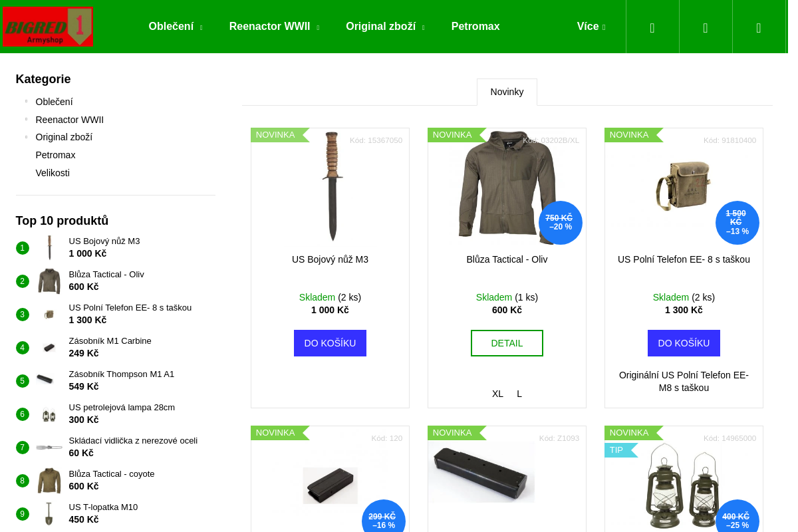
Task: Click the folding fork thumbnail in Top 10
Action: tap(49, 448)
